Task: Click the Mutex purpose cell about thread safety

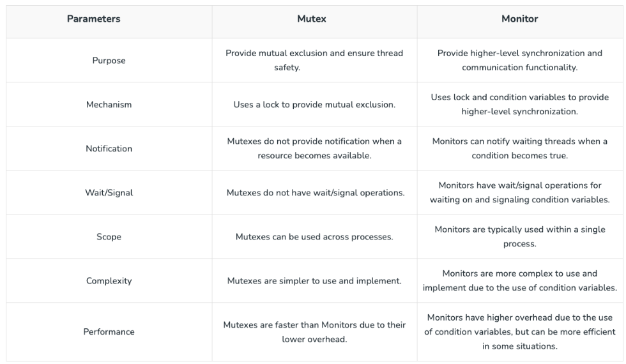Action: (x=314, y=60)
